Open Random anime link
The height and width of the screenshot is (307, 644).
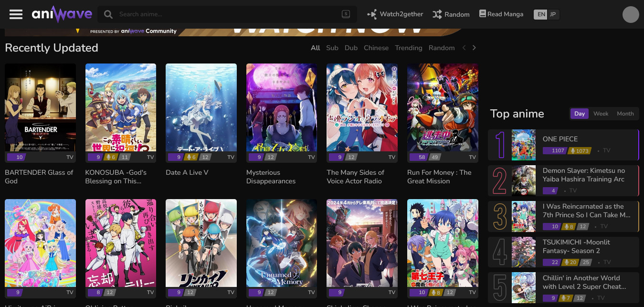tap(451, 14)
